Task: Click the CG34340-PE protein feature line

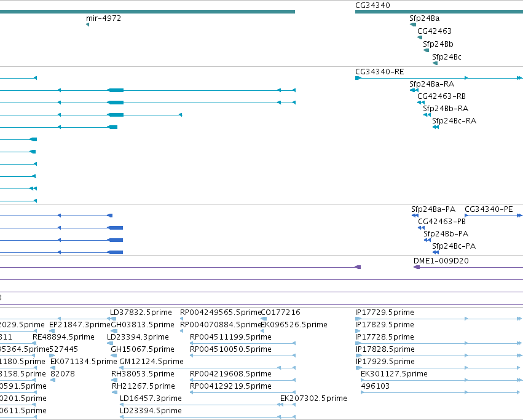Action: 494,216
